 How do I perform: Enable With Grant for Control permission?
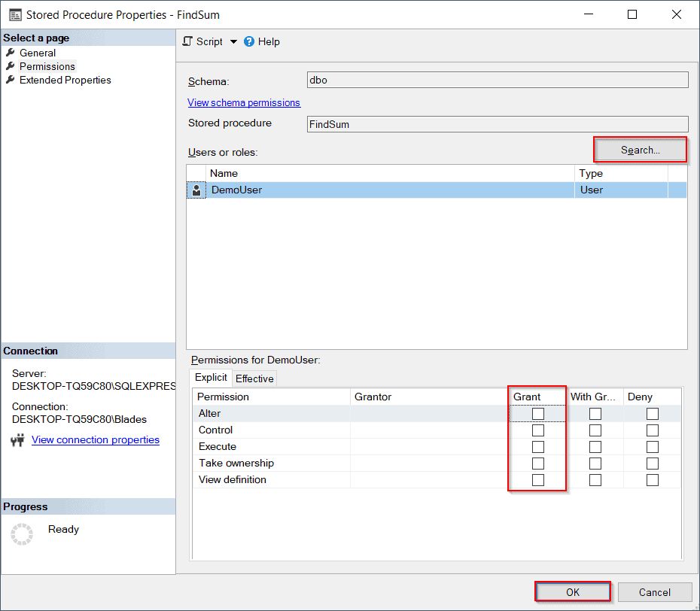pos(595,430)
